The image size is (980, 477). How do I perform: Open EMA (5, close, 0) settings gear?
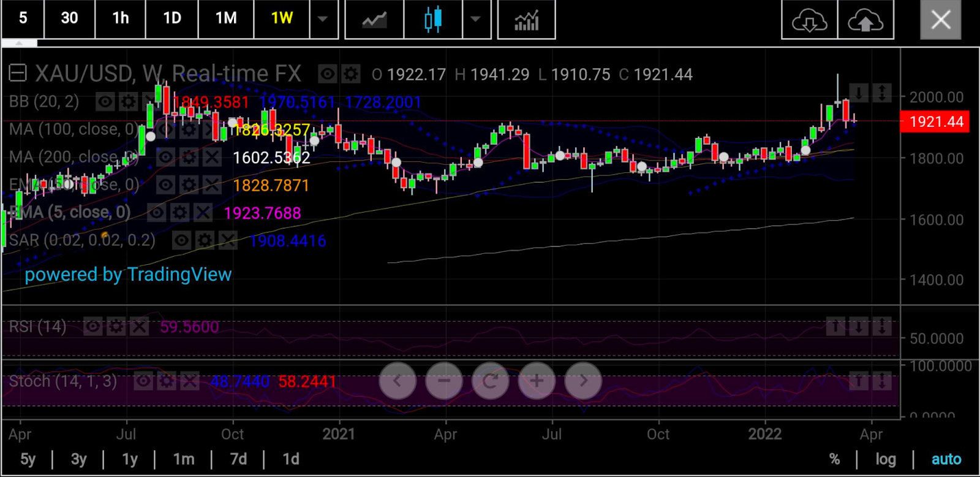coord(180,213)
